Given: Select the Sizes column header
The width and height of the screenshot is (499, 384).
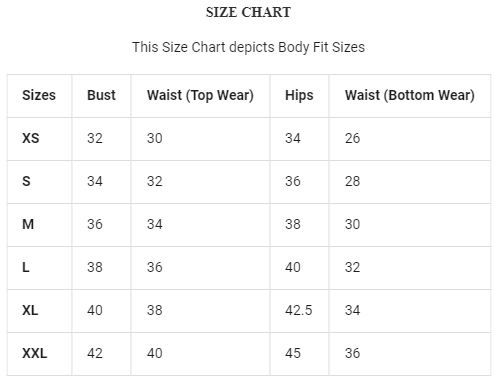Looking at the screenshot, I should (39, 95).
